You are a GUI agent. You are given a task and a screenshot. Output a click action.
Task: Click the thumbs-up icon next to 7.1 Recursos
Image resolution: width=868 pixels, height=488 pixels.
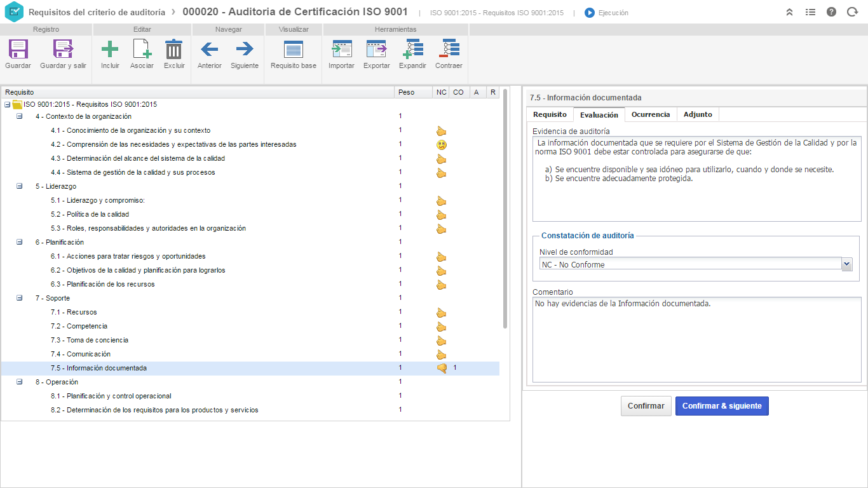click(440, 313)
